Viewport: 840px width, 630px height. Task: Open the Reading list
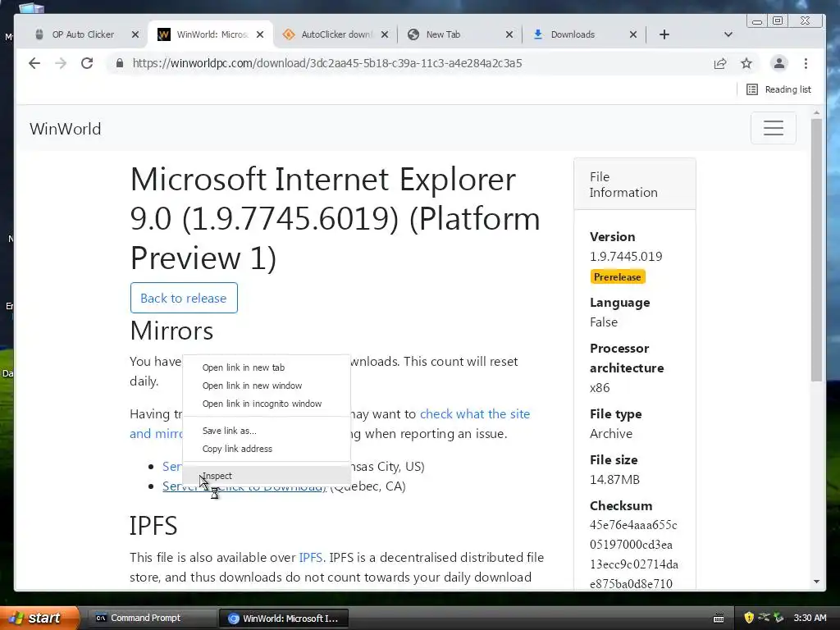[779, 89]
